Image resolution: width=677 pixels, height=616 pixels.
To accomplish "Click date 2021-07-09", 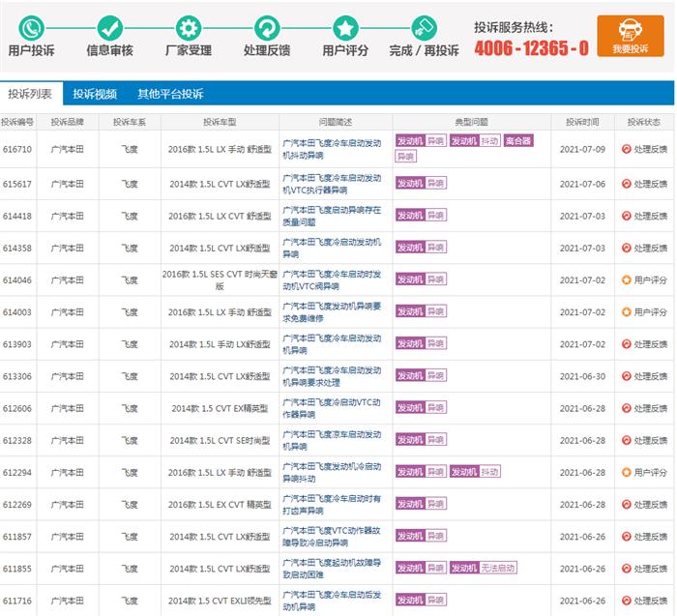I will [x=582, y=149].
